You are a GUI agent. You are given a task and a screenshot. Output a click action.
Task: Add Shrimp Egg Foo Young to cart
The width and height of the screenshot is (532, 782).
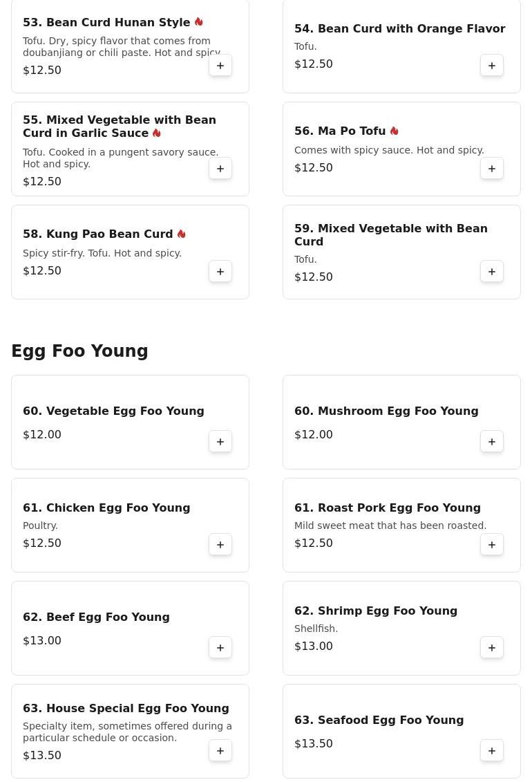point(492,648)
